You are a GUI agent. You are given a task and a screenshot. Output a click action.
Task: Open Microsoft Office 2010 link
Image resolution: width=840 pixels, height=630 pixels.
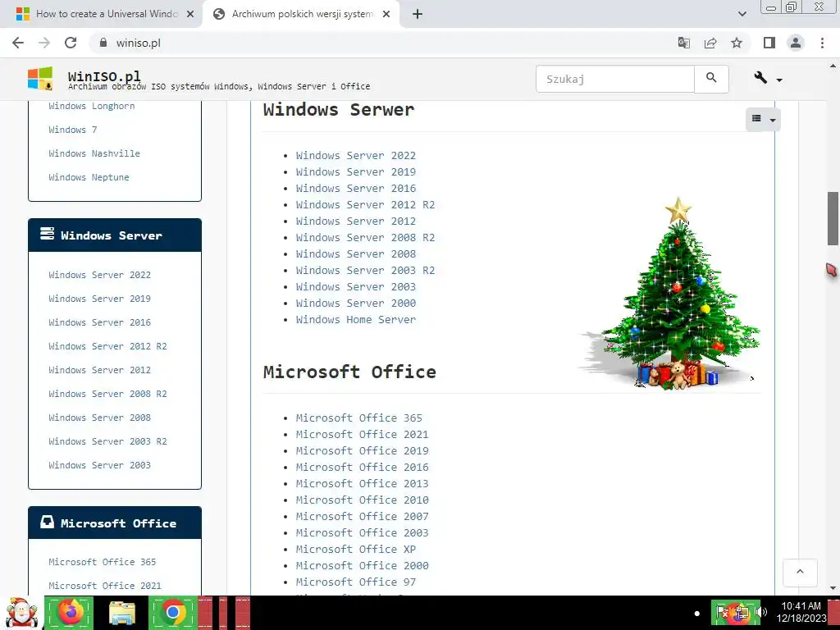362,500
